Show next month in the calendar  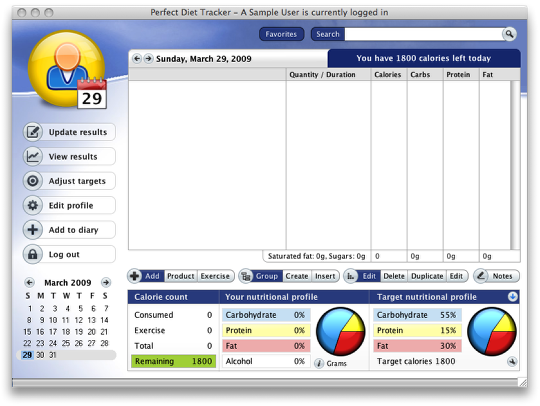coord(106,283)
